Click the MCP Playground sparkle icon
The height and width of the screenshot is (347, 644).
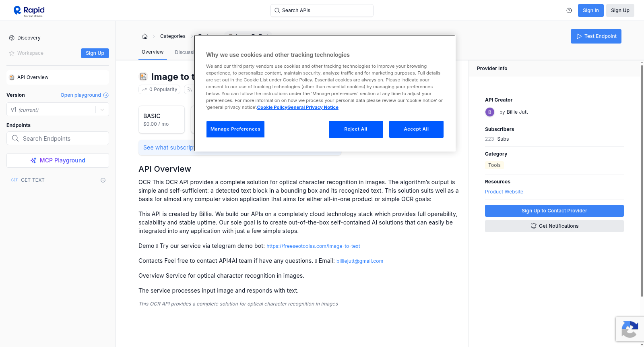(x=33, y=160)
